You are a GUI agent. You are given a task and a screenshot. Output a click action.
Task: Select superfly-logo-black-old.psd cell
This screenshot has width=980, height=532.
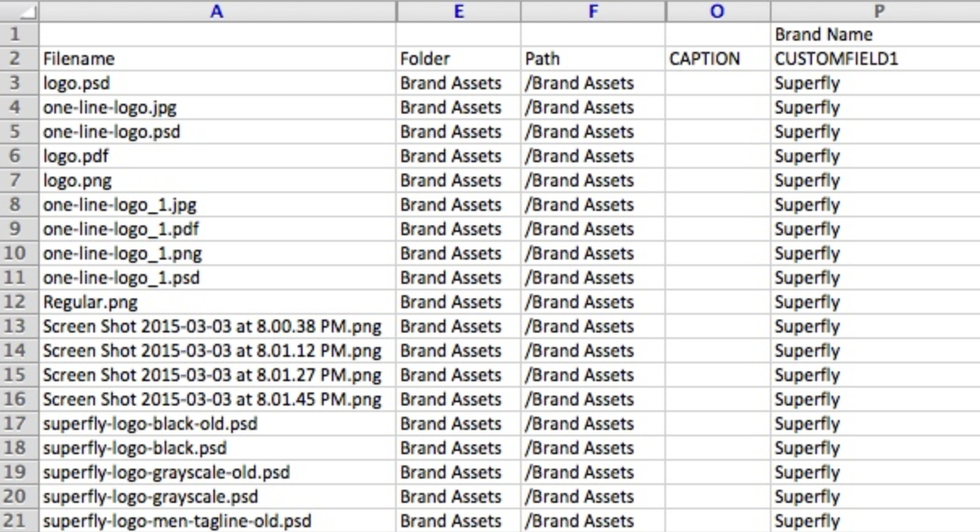[x=217, y=423]
